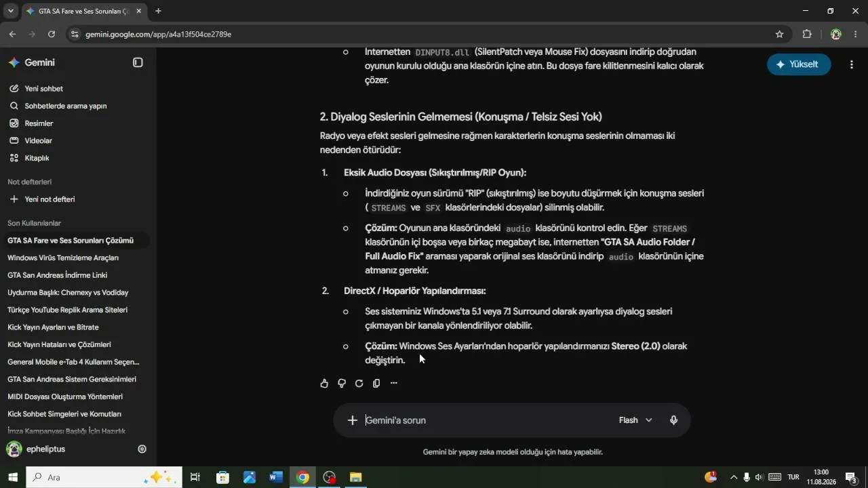Open Microsoft Word from the taskbar

[x=276, y=477]
